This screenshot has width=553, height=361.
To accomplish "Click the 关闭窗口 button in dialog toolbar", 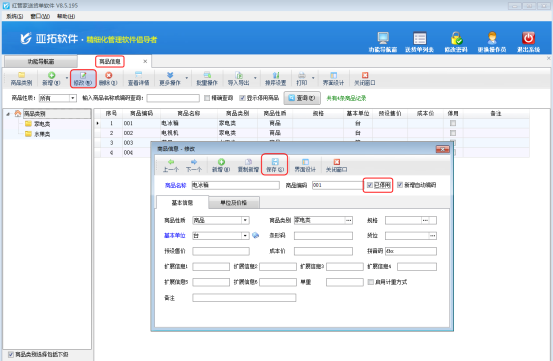I will (336, 165).
